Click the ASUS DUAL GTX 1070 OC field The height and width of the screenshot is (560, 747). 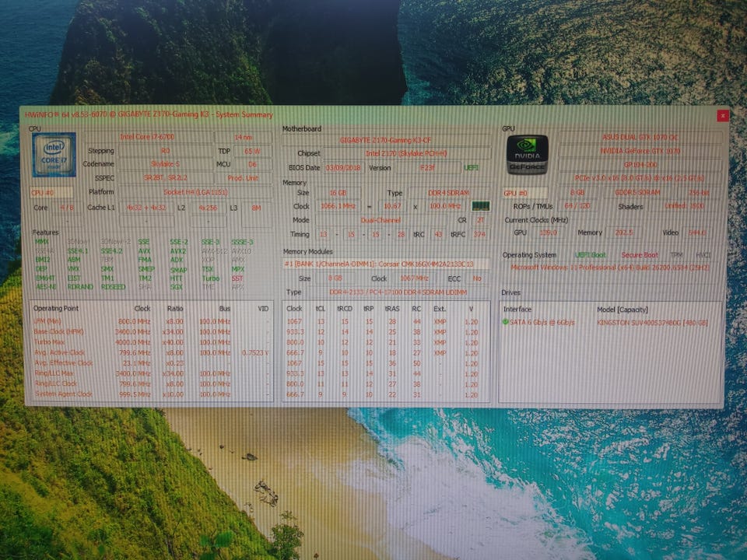640,137
